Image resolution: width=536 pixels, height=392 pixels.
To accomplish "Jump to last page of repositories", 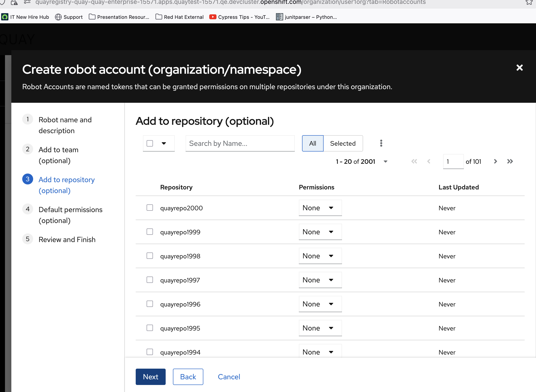I will (x=510, y=162).
